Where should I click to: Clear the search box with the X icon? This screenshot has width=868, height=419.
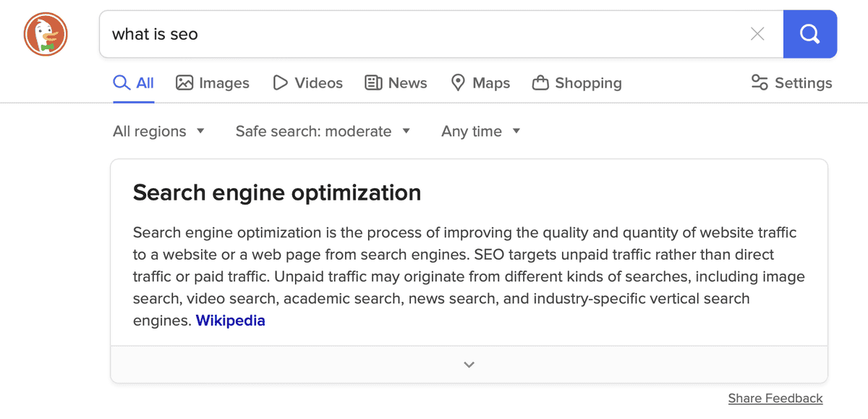click(757, 34)
